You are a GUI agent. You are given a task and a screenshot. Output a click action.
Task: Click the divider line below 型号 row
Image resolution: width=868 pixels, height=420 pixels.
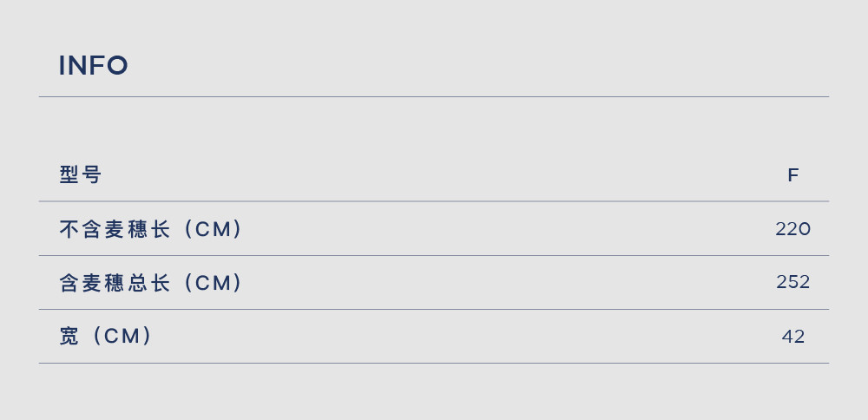[x=434, y=201]
